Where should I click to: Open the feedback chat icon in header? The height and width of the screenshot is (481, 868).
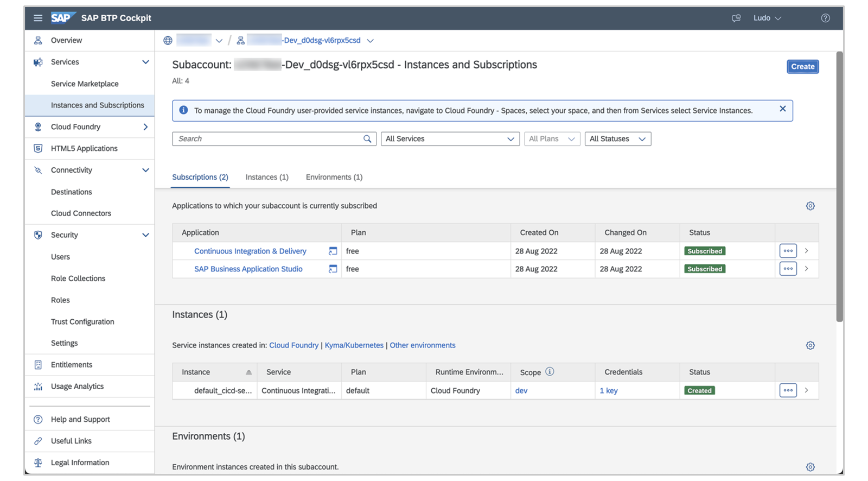736,18
